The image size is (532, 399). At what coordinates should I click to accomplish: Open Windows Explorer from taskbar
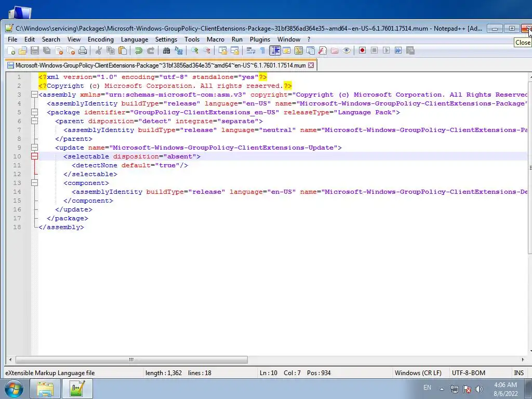(x=45, y=389)
